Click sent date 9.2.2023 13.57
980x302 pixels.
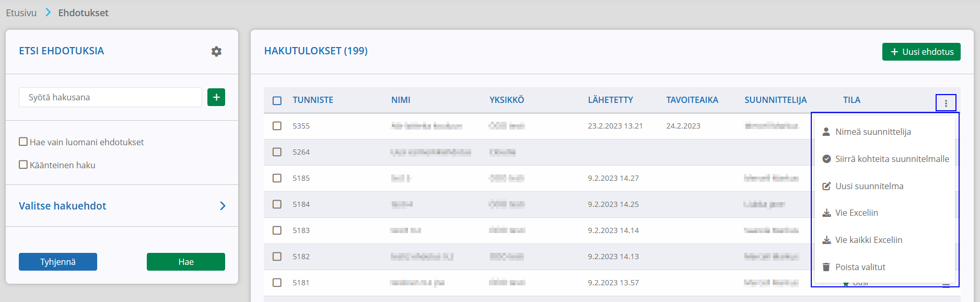613,283
